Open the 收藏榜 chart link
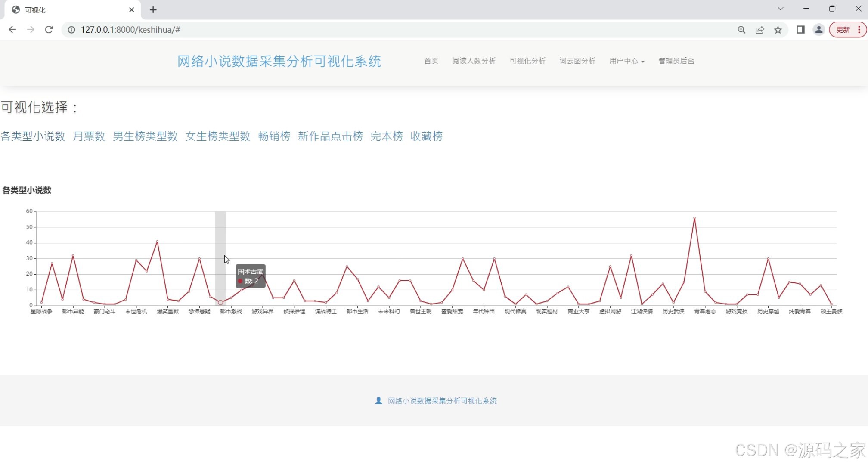This screenshot has width=868, height=465. coord(426,136)
